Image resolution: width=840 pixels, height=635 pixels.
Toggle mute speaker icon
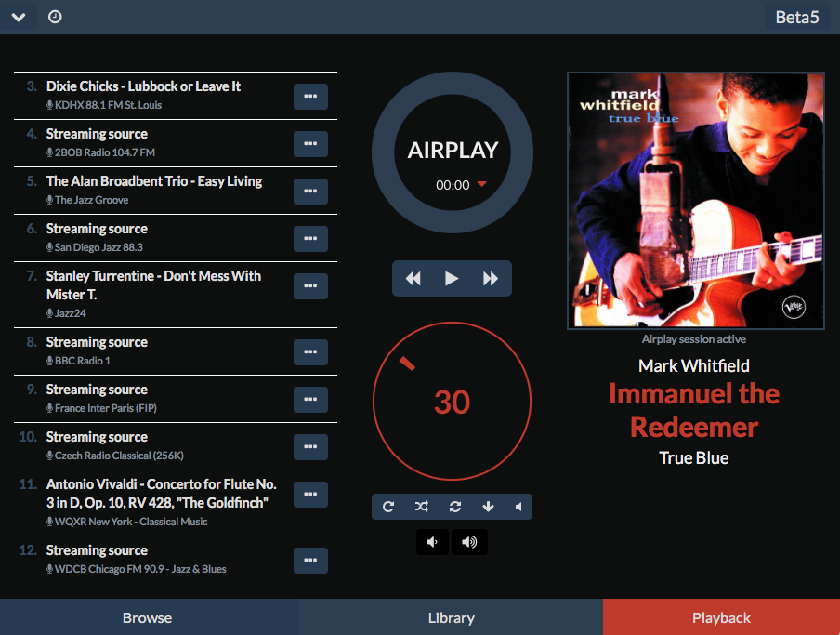coord(518,507)
